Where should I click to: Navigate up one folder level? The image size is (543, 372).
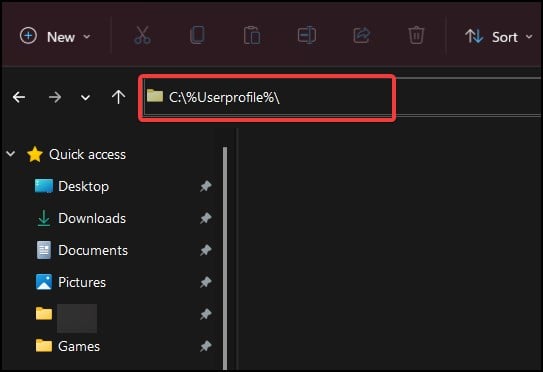118,97
